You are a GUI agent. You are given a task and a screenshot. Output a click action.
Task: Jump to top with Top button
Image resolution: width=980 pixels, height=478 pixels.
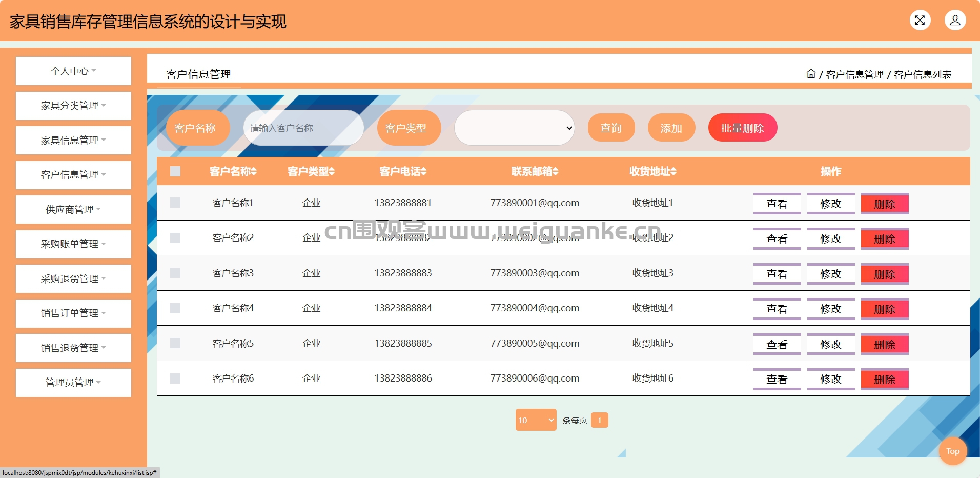coord(953,451)
